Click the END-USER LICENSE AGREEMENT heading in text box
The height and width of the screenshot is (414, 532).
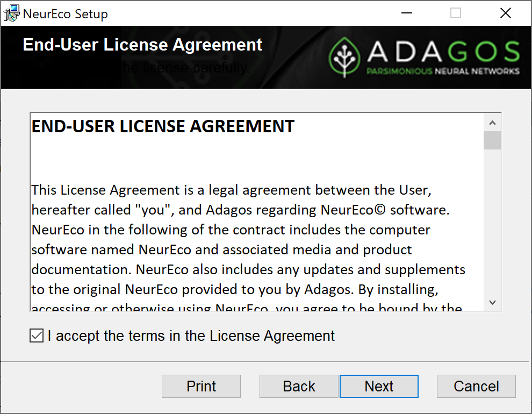tap(163, 126)
